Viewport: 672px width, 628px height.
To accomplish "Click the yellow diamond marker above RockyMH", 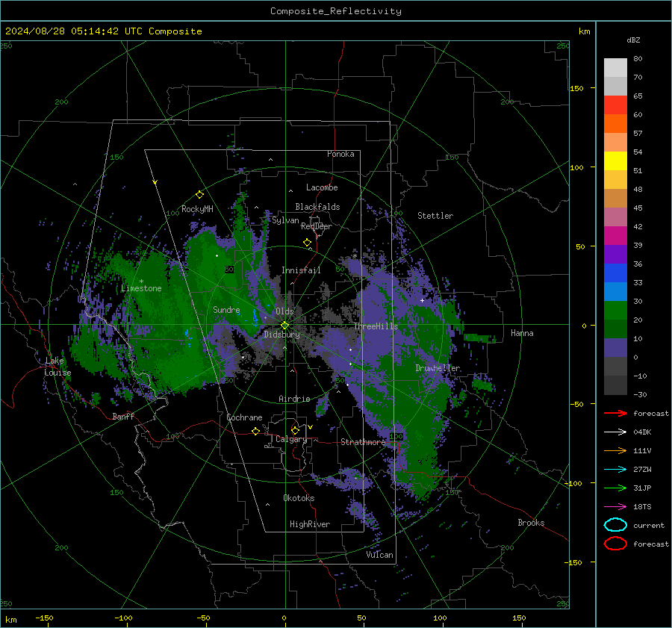I will tap(199, 195).
